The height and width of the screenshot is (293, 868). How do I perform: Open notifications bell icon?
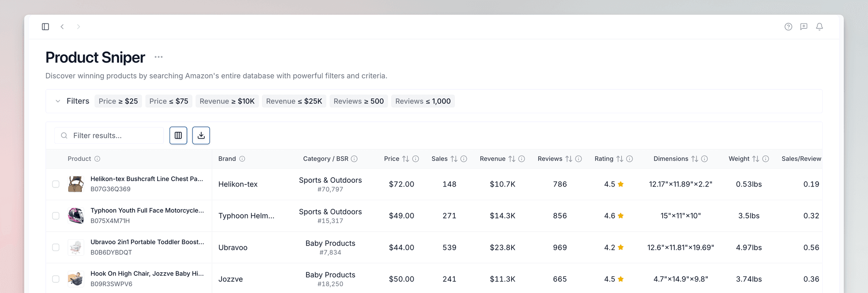click(x=820, y=27)
